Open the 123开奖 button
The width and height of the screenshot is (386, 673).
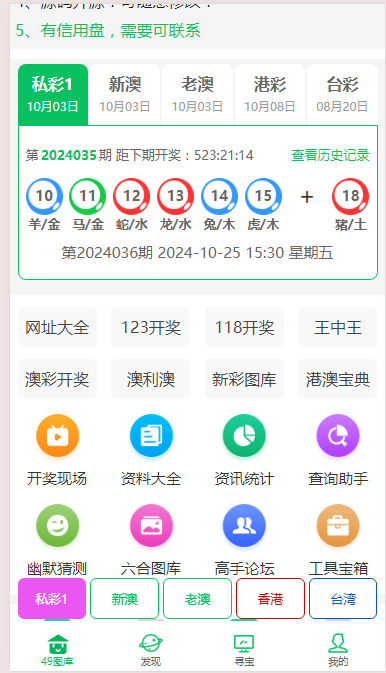[151, 327]
